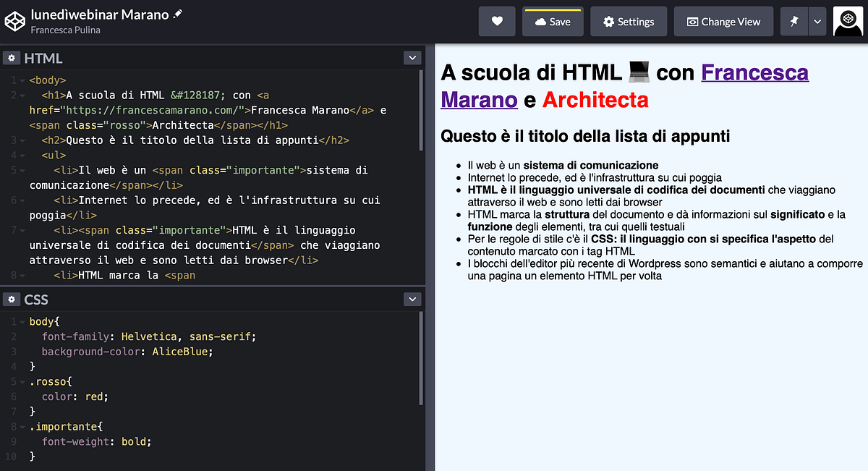This screenshot has width=868, height=471.
Task: Toggle the heart icon to love this pen
Action: click(x=497, y=21)
